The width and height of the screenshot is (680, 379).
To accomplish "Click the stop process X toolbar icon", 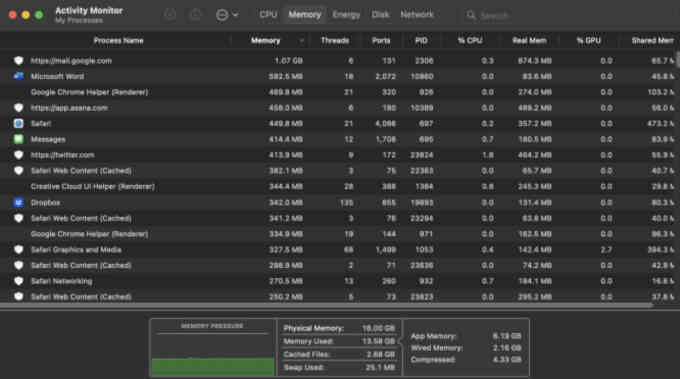I will (170, 15).
